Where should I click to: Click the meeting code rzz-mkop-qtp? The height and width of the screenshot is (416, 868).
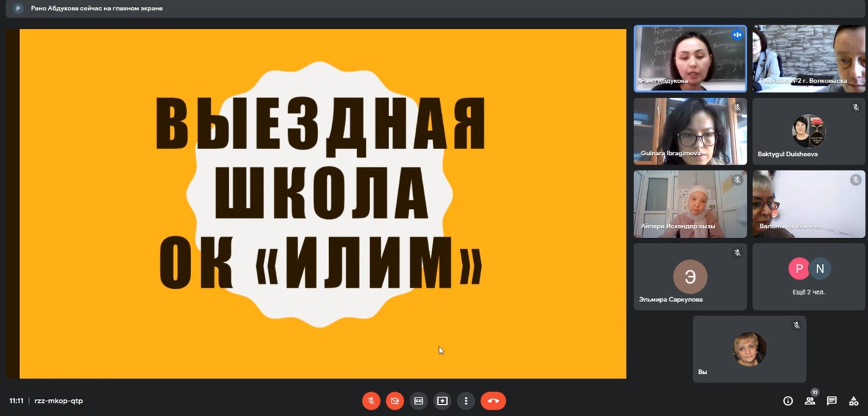[58, 401]
